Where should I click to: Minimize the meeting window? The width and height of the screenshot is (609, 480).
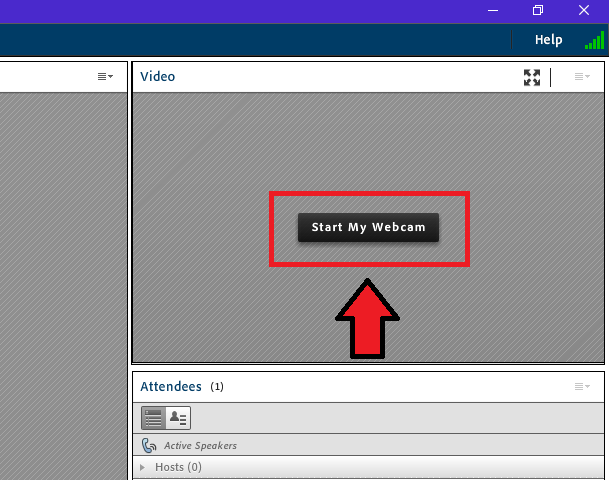coord(492,10)
